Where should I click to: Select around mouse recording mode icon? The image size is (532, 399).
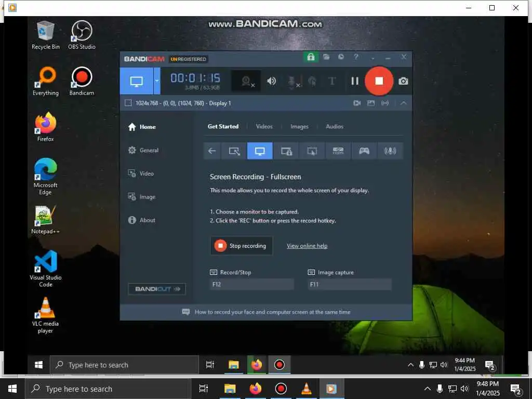click(312, 151)
